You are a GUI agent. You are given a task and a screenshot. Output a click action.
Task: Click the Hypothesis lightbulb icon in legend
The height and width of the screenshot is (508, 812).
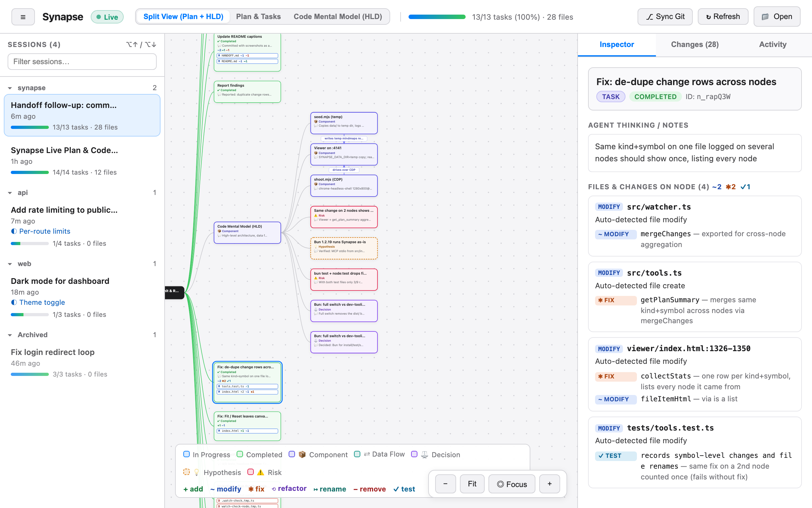click(x=197, y=472)
